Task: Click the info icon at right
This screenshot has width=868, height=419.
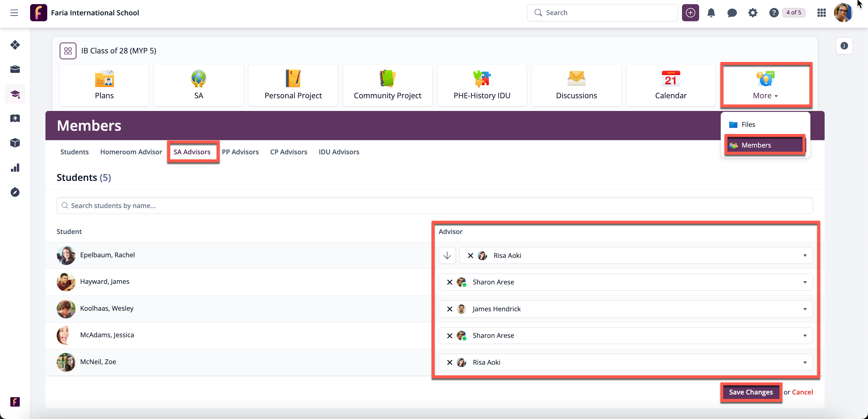Action: [x=844, y=46]
